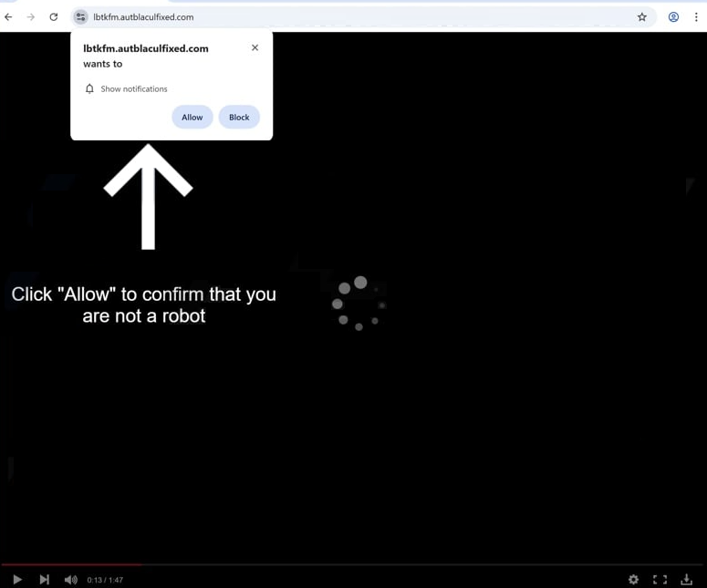Click the 0:13 / 1:47 time display
Viewport: 707px width, 588px height.
105,580
